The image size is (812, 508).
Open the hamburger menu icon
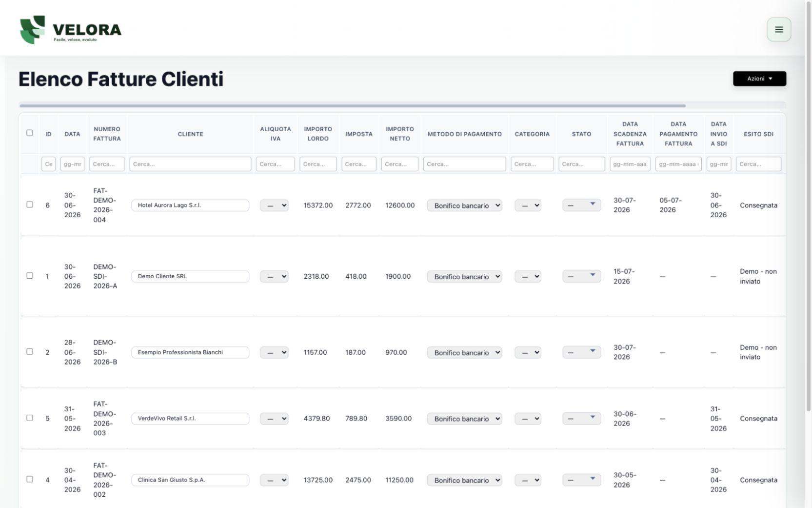[x=779, y=29]
